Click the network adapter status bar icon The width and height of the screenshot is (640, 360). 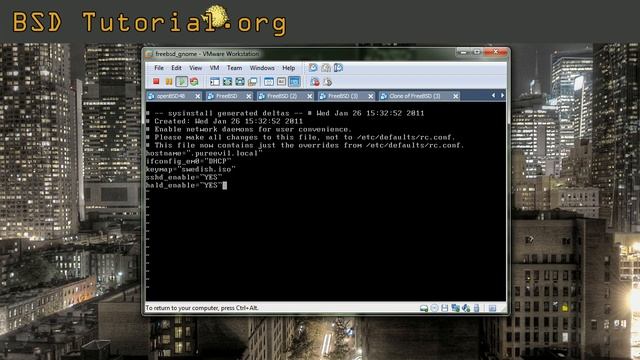455,308
